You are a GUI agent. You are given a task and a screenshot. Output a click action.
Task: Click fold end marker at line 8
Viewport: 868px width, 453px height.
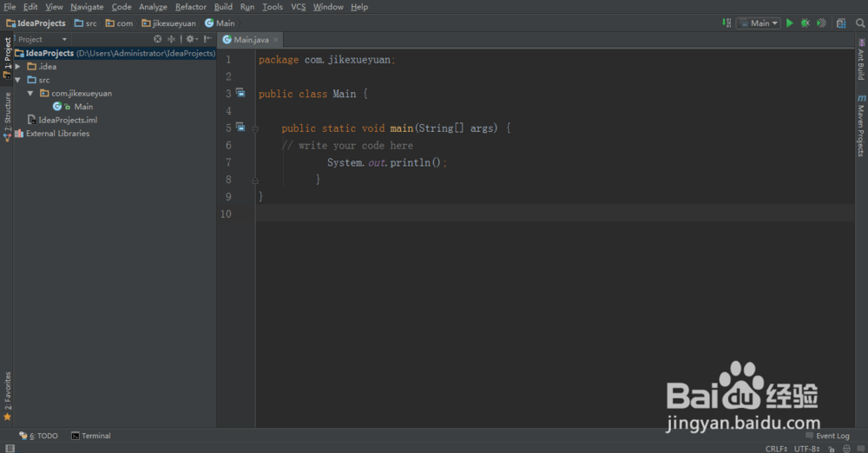pyautogui.click(x=255, y=181)
